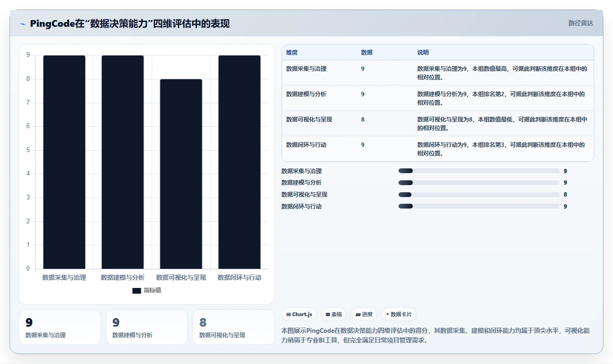The height and width of the screenshot is (364, 613).
Task: Click the 数据采集与治理 progress bar
Action: (x=479, y=171)
